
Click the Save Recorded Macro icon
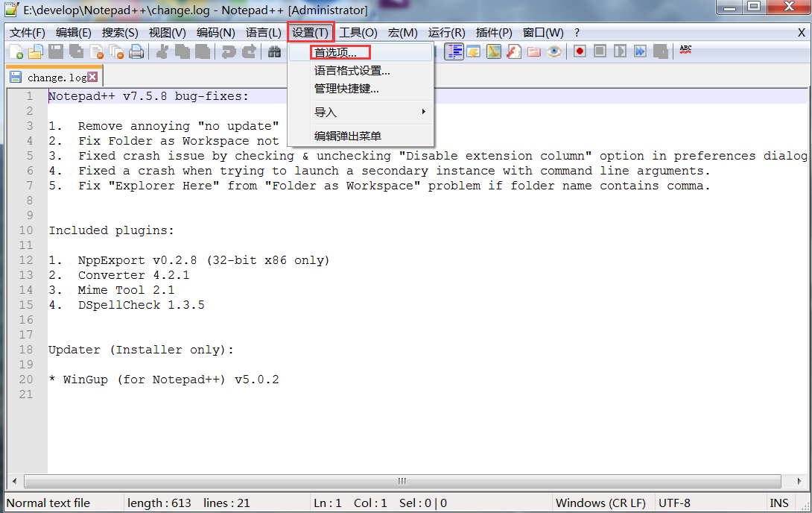pos(660,51)
